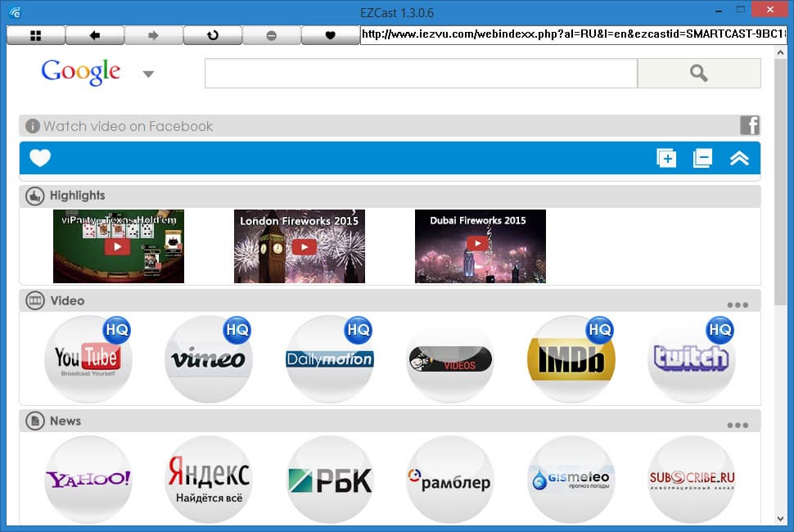Screen dimensions: 794x532
Task: Add a favorite with plus icon
Action: point(665,159)
